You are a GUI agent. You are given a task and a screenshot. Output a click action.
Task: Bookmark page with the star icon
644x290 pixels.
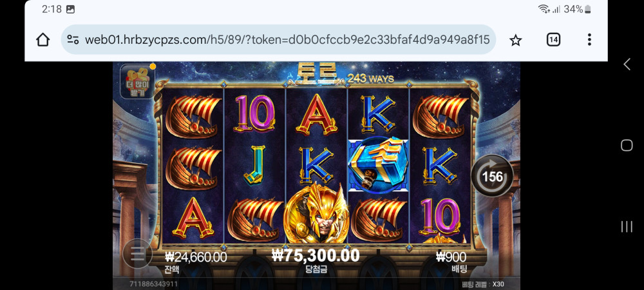515,40
